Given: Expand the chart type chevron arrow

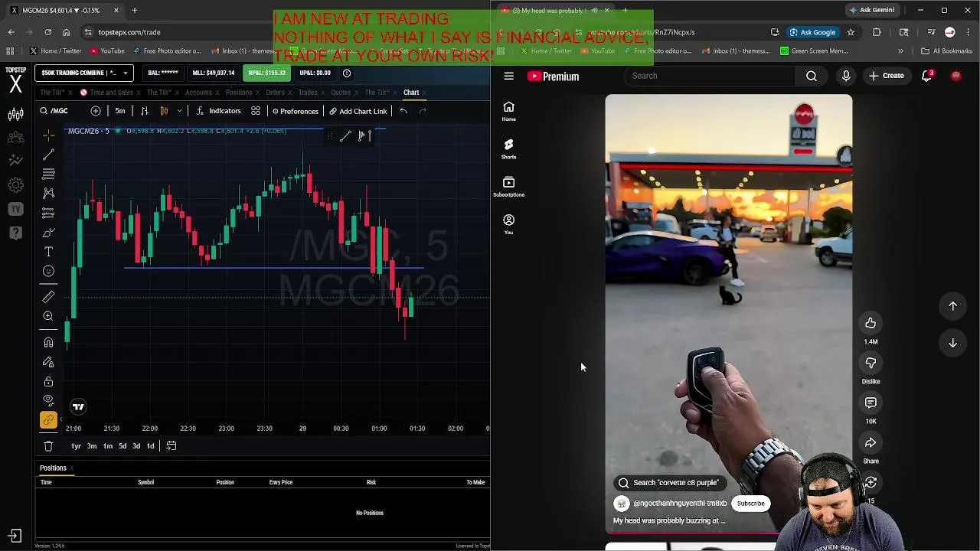Looking at the screenshot, I should pos(180,111).
